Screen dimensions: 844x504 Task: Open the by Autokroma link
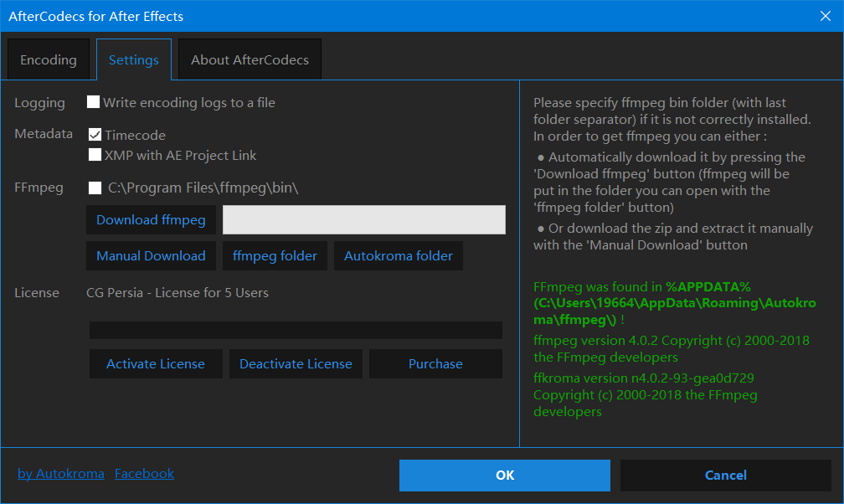pyautogui.click(x=61, y=473)
